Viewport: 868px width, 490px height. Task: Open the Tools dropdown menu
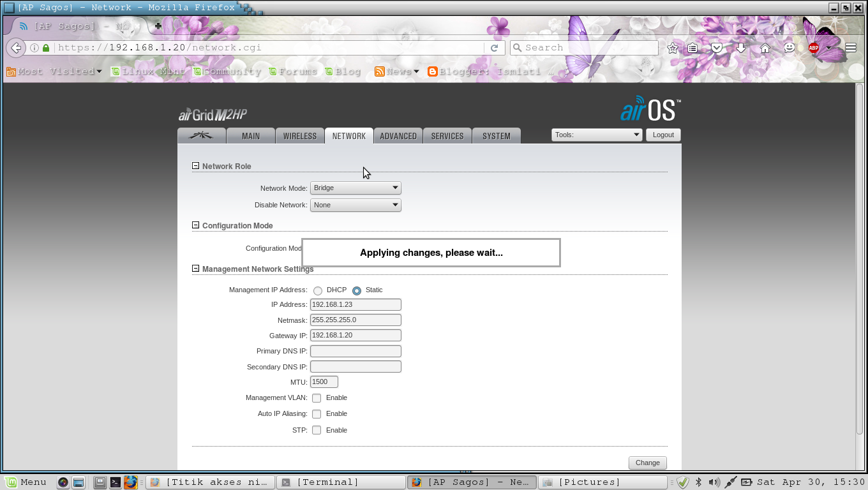[596, 135]
